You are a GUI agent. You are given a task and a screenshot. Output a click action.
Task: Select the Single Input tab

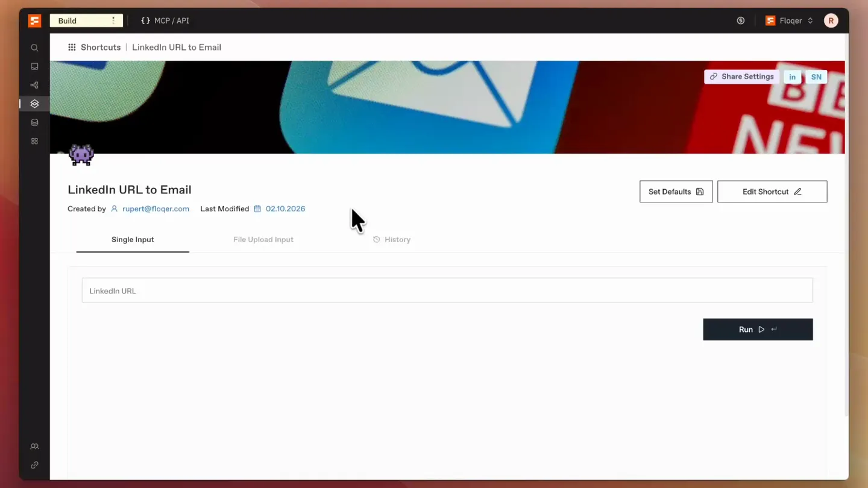click(133, 240)
